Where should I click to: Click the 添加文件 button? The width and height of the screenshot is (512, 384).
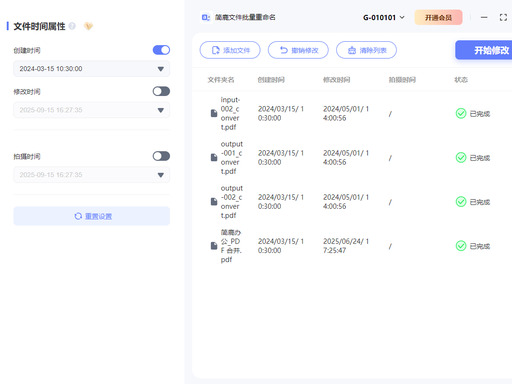[x=230, y=50]
